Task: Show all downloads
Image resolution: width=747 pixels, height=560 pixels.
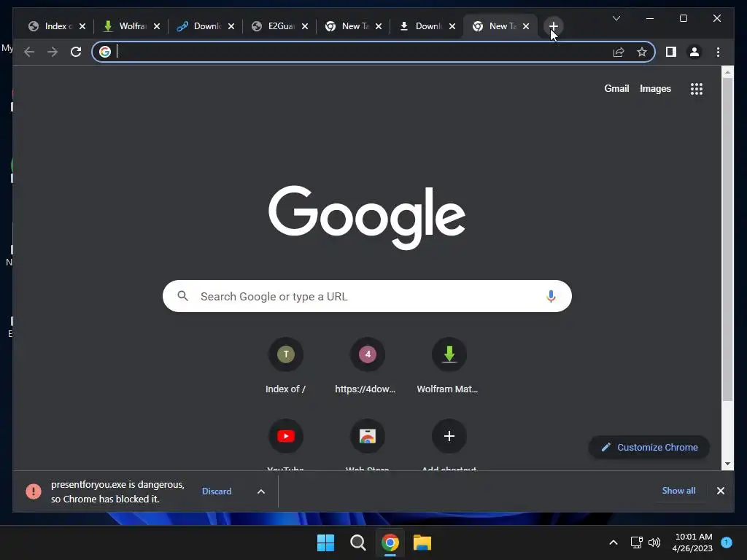Action: tap(678, 491)
